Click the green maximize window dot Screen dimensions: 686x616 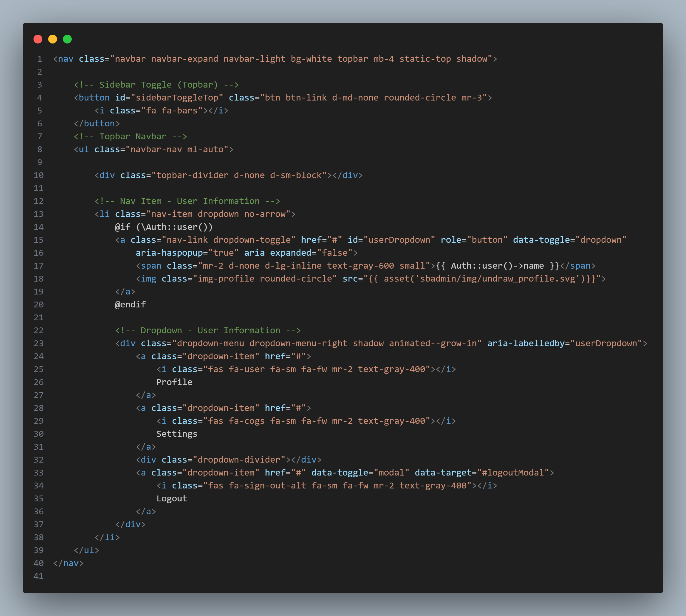click(x=67, y=39)
